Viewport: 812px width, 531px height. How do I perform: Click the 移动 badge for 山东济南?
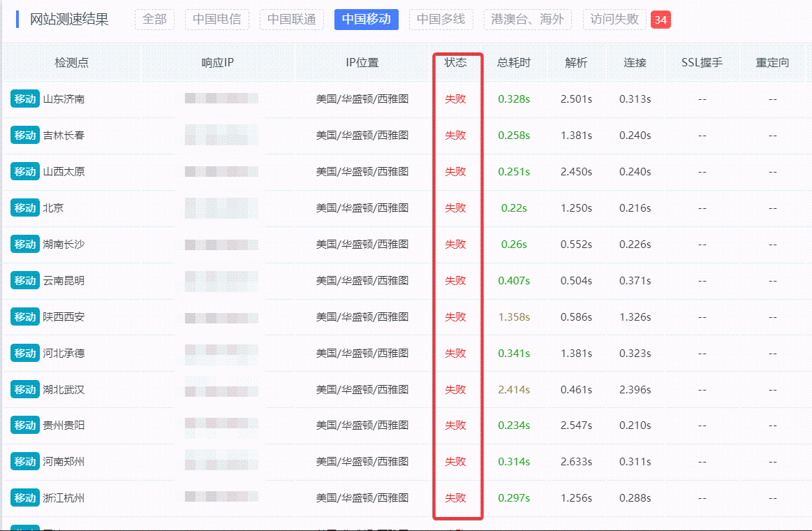click(x=25, y=99)
